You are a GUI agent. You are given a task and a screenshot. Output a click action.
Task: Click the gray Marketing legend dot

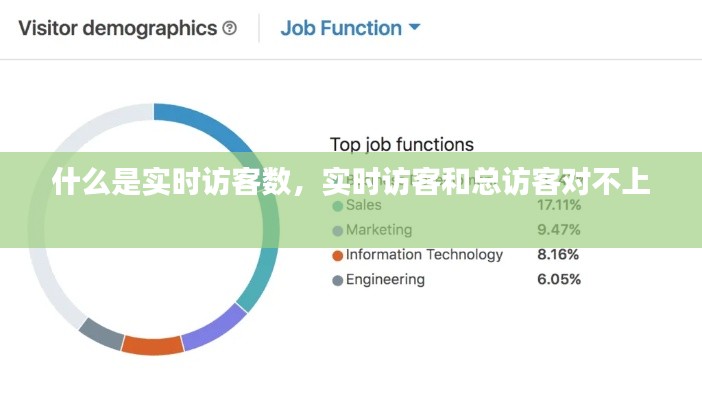click(x=337, y=231)
